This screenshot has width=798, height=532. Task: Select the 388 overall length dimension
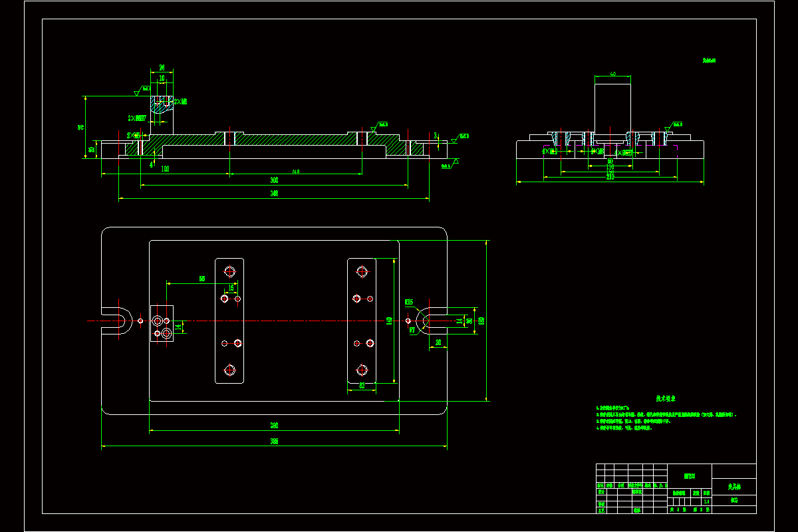point(273,442)
